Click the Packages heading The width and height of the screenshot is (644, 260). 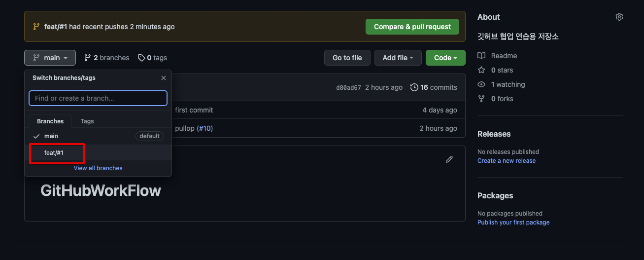click(495, 196)
